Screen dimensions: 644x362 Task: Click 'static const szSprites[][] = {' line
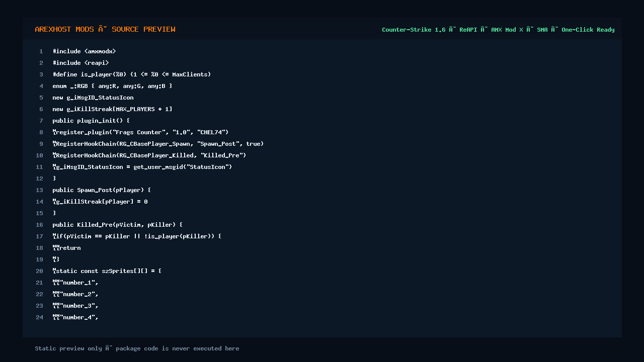[107, 271]
